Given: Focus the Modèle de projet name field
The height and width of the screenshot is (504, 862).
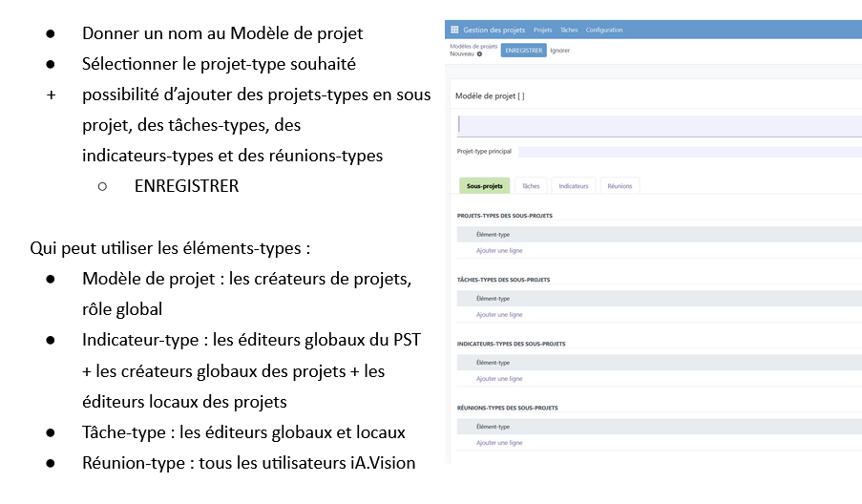Looking at the screenshot, I should (x=659, y=124).
